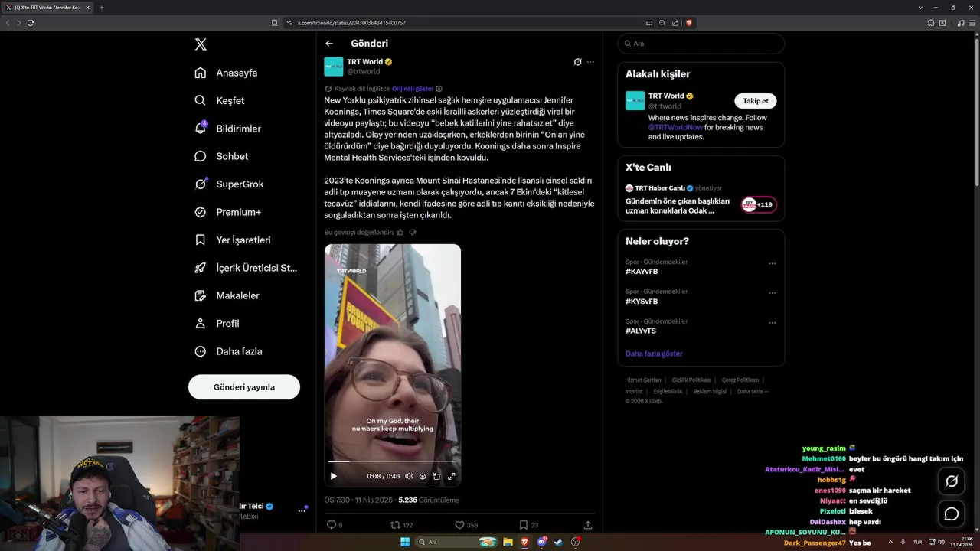Open Premium+ menu item
Viewport: 980px width, 551px height.
tap(227, 212)
